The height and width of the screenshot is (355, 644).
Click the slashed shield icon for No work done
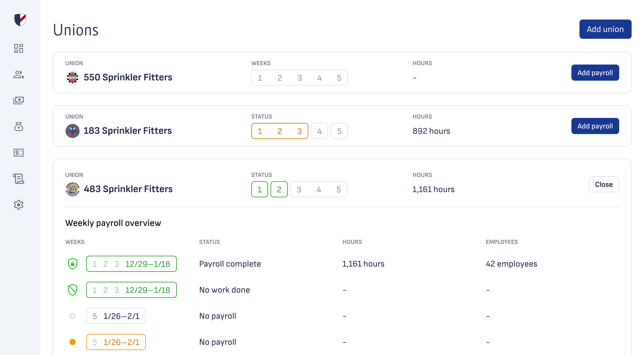coord(73,290)
